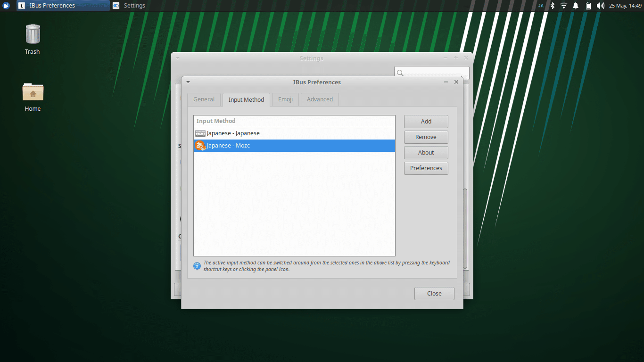
Task: Select the Japanese - Mozc input method
Action: point(294,146)
